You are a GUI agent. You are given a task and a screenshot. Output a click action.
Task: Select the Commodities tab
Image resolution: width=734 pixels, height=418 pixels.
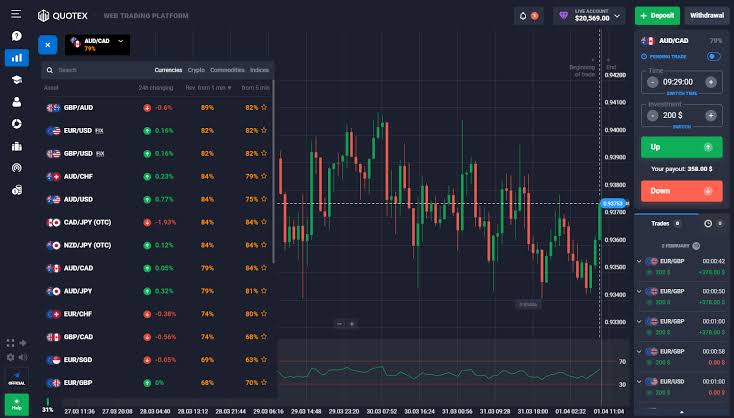(x=227, y=70)
